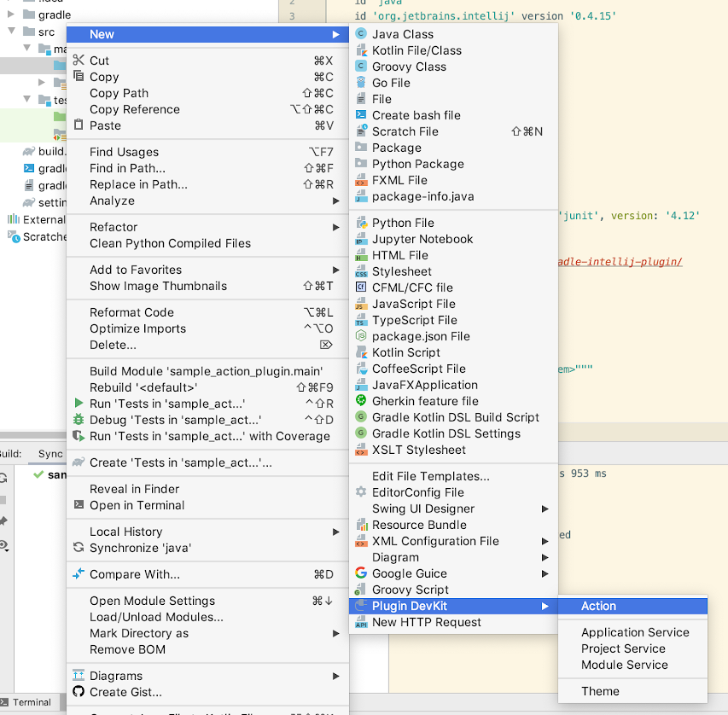Click the Gradle Kotlin DSL Build Script icon

tap(361, 417)
